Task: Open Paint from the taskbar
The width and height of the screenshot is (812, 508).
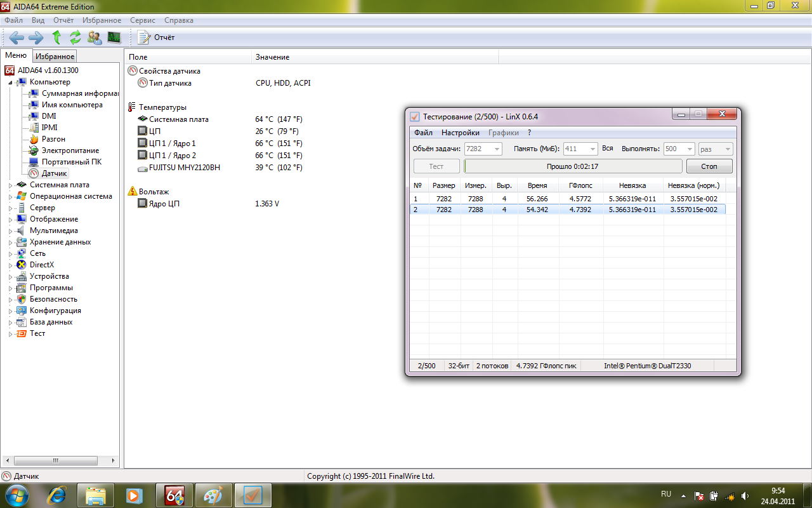Action: coord(213,495)
